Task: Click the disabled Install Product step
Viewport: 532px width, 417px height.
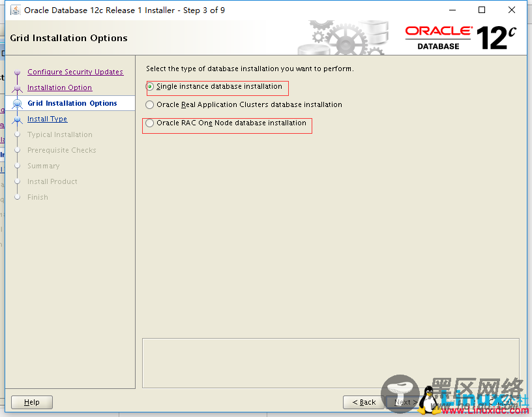Action: coord(52,181)
